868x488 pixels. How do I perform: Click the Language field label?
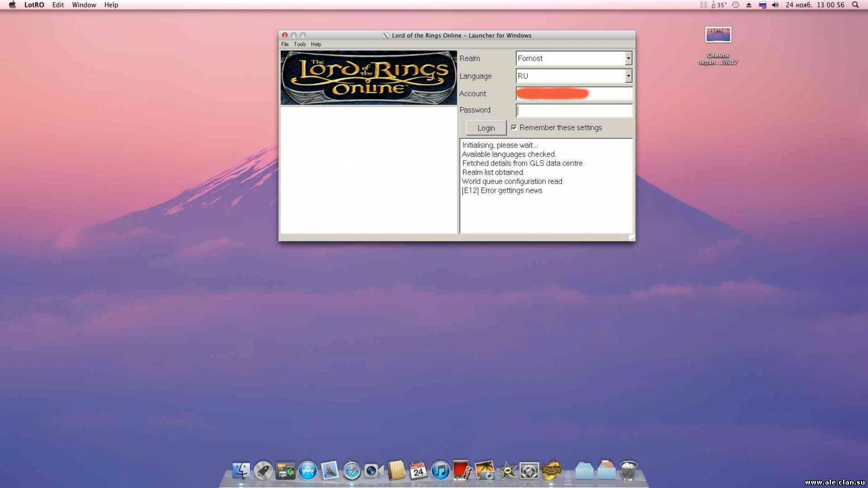point(476,76)
